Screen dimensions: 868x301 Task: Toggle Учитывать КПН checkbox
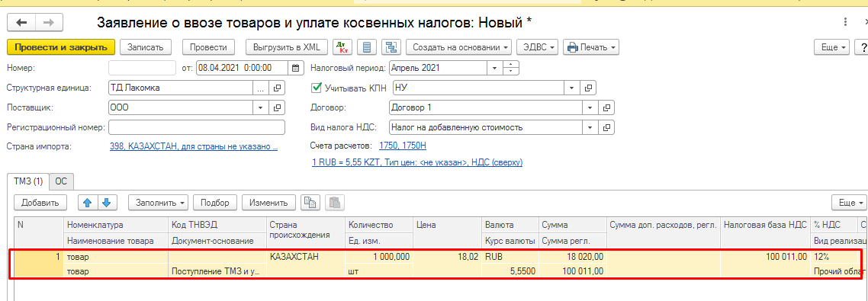click(x=317, y=88)
